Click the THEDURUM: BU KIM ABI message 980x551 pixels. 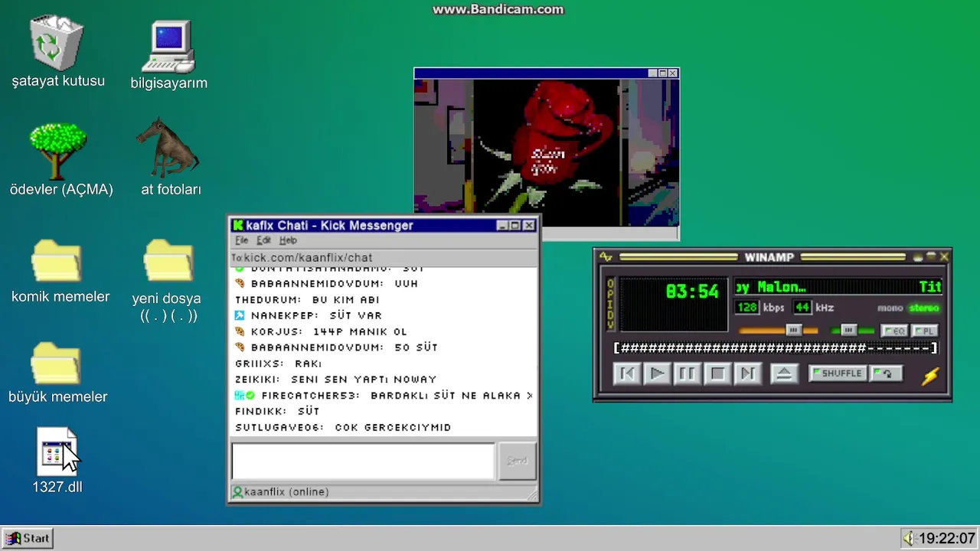coord(307,300)
